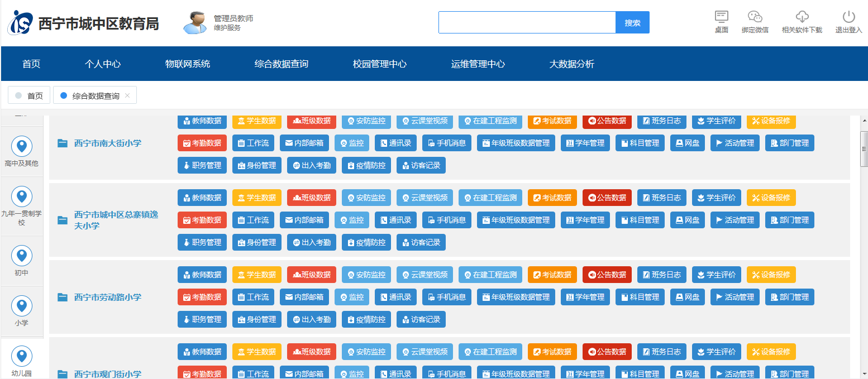Open 部门管理 for 西宁市城中区总寨镇逸夫小学

point(790,220)
